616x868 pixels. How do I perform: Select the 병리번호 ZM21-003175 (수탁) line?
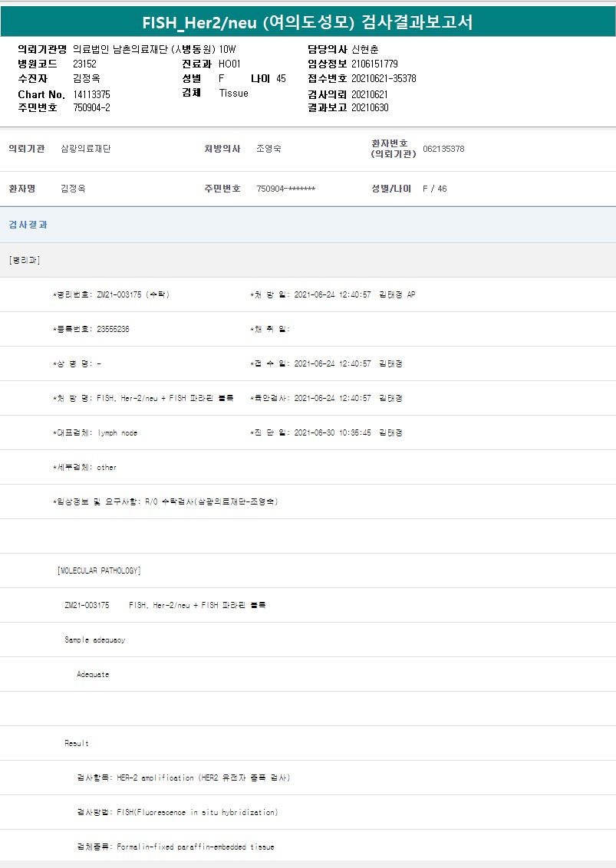coord(111,294)
